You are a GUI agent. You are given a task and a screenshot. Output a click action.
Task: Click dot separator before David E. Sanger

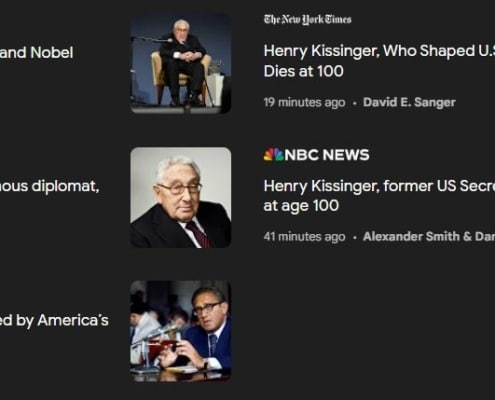click(354, 103)
